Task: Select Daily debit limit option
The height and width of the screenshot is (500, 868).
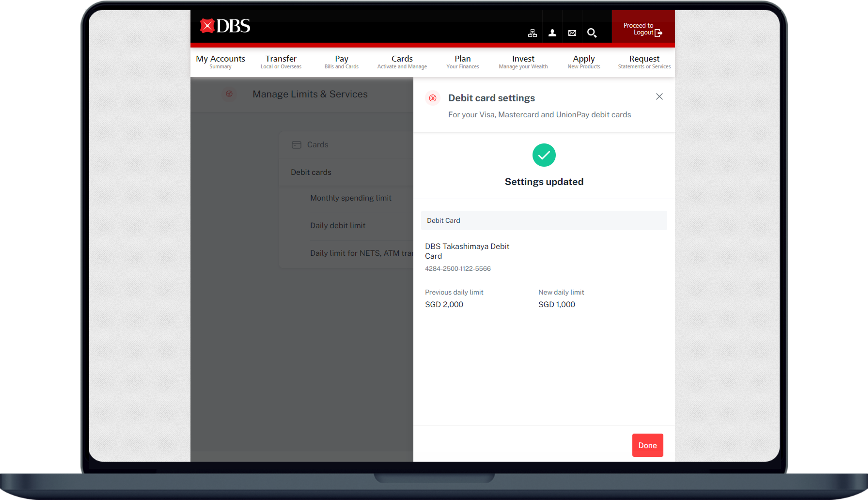Action: click(x=337, y=226)
